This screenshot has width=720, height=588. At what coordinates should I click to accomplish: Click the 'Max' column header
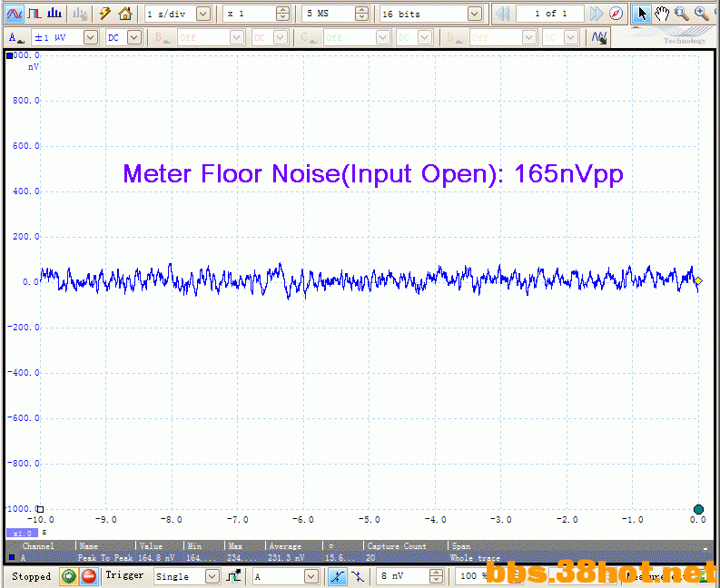(x=235, y=545)
